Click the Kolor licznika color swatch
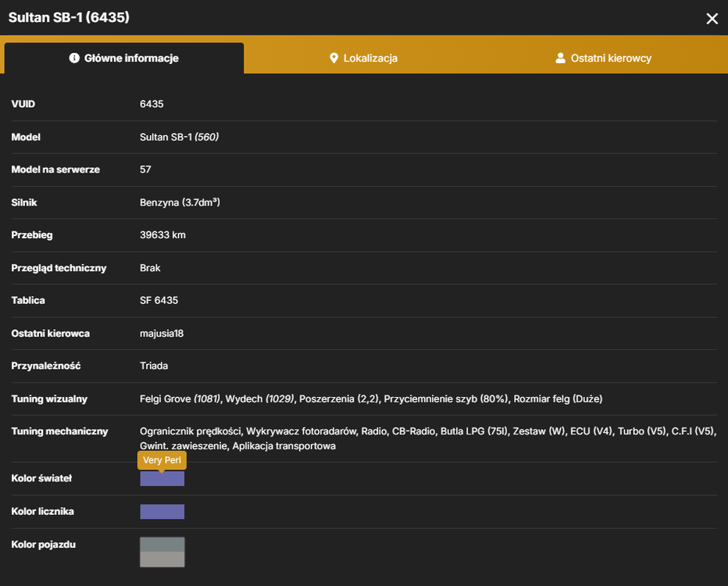This screenshot has width=728, height=586. pos(162,512)
